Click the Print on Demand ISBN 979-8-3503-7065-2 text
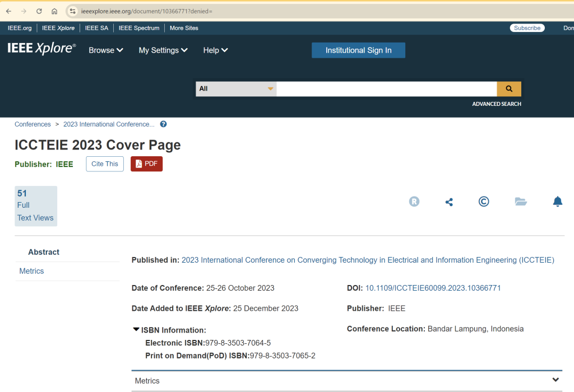Screen dimensions: 574x392 coord(230,356)
